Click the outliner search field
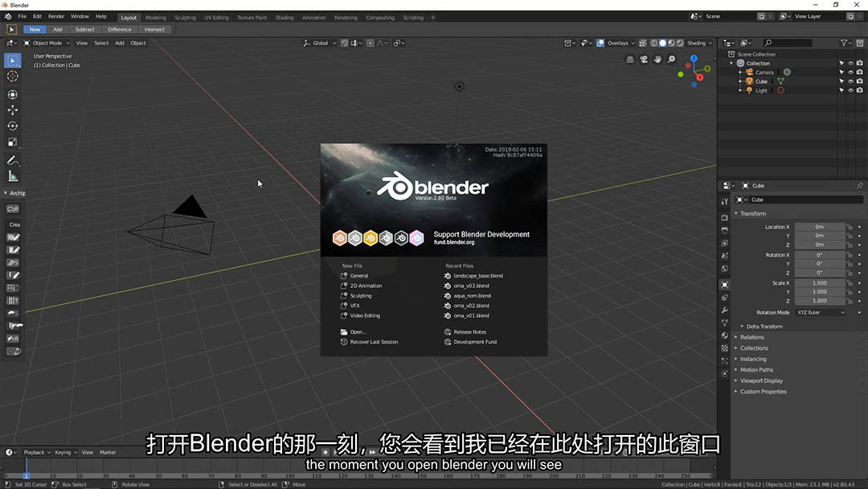This screenshot has height=489, width=868. click(787, 43)
